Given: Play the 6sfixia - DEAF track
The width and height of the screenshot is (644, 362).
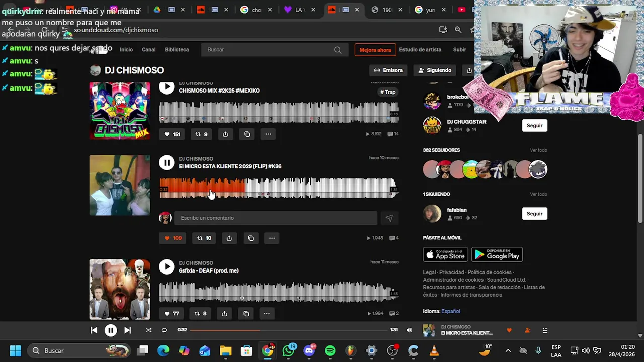Looking at the screenshot, I should point(167,266).
